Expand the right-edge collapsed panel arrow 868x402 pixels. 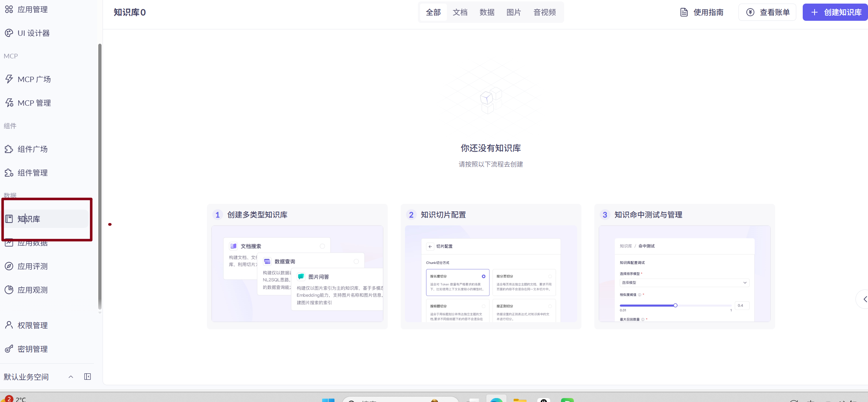pyautogui.click(x=865, y=299)
